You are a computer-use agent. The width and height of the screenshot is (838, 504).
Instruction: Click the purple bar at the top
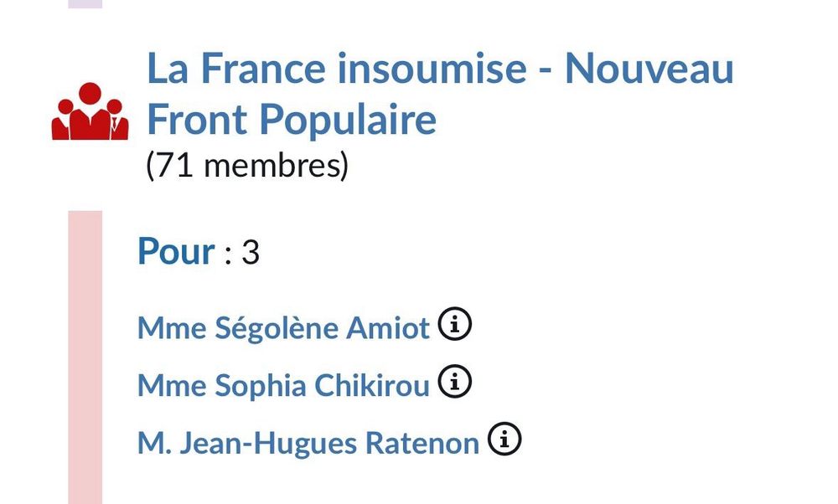tap(85, 3)
